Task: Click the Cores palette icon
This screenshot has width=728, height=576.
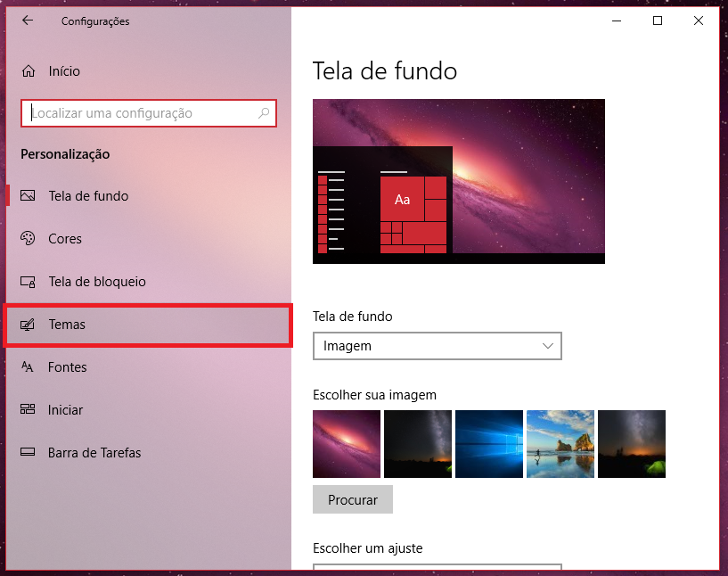Action: [28, 238]
